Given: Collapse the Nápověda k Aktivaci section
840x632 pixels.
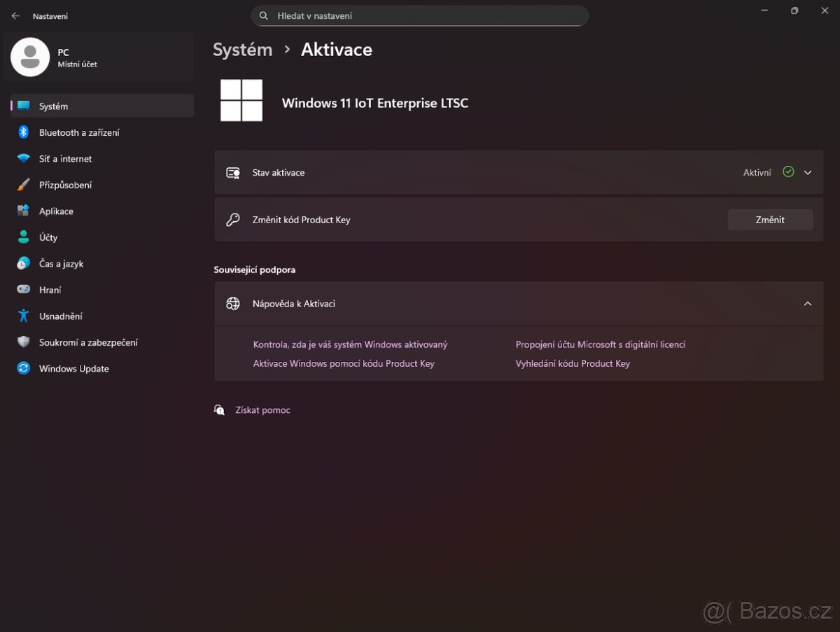Looking at the screenshot, I should 808,304.
